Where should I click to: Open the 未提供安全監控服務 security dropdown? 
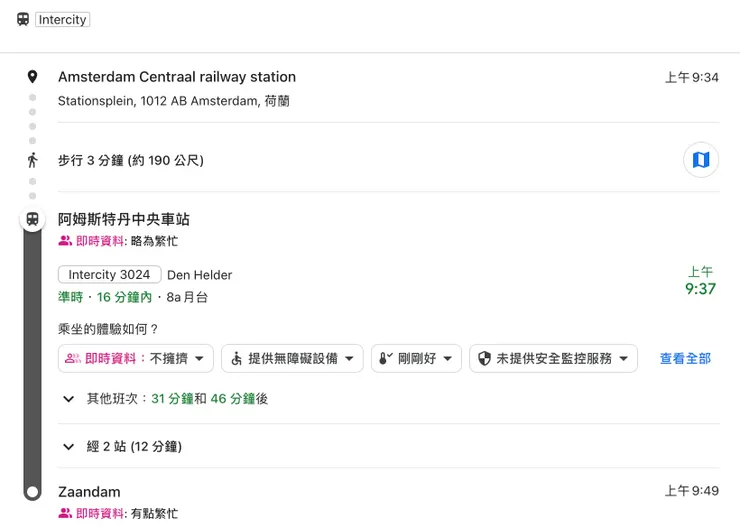(x=553, y=358)
